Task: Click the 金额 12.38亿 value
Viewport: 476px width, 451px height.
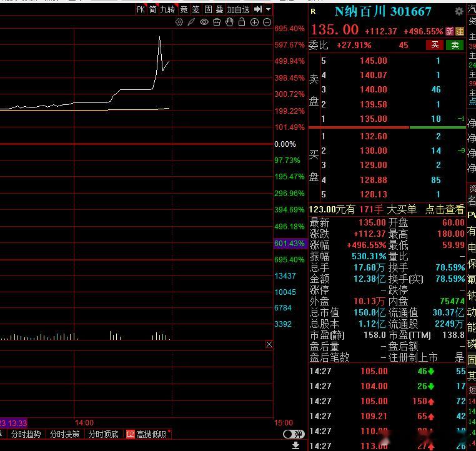Action: pos(369,279)
